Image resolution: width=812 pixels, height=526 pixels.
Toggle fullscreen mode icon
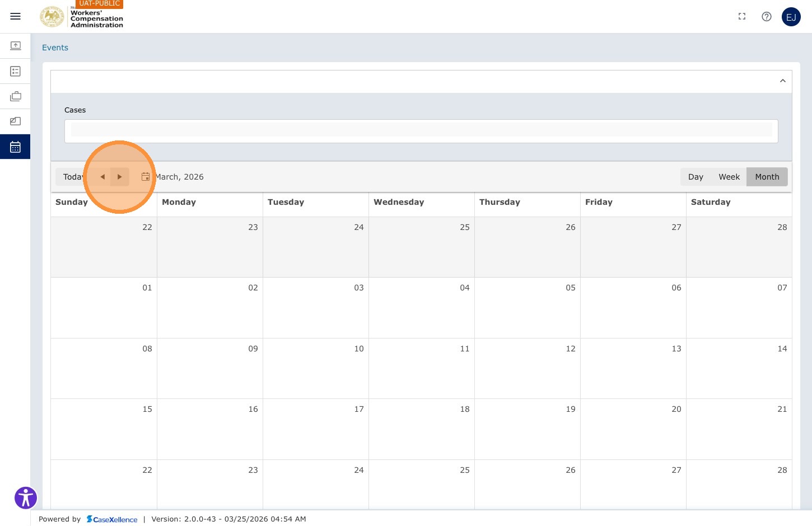point(742,17)
